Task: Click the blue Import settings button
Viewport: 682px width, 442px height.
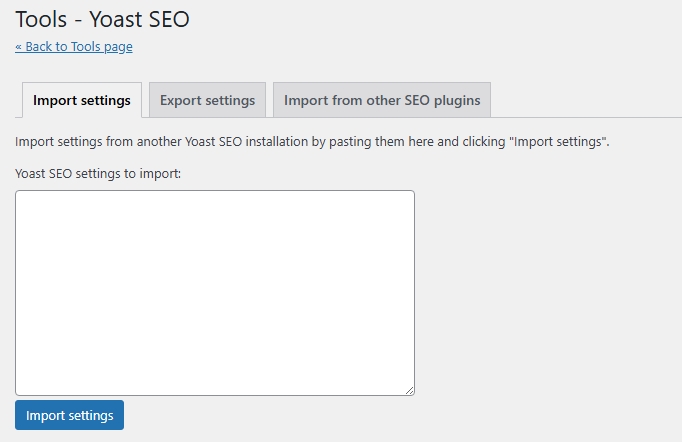Action: pos(70,415)
